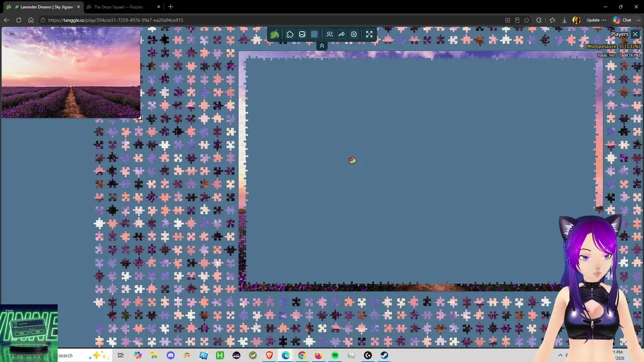Switch to Microsoft Edge on taskbar
This screenshot has height=362, width=644.
286,355
